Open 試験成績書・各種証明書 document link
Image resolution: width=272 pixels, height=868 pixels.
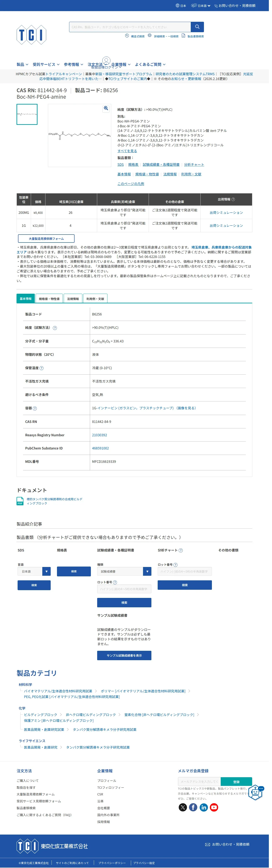click(163, 166)
